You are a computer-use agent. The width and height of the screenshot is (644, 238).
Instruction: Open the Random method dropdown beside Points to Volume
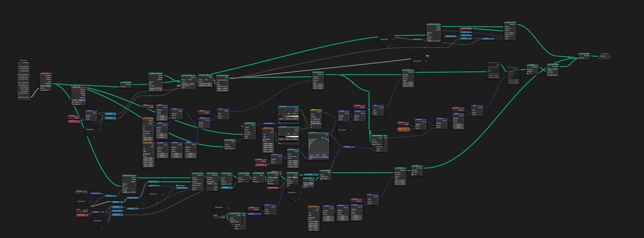click(x=157, y=82)
